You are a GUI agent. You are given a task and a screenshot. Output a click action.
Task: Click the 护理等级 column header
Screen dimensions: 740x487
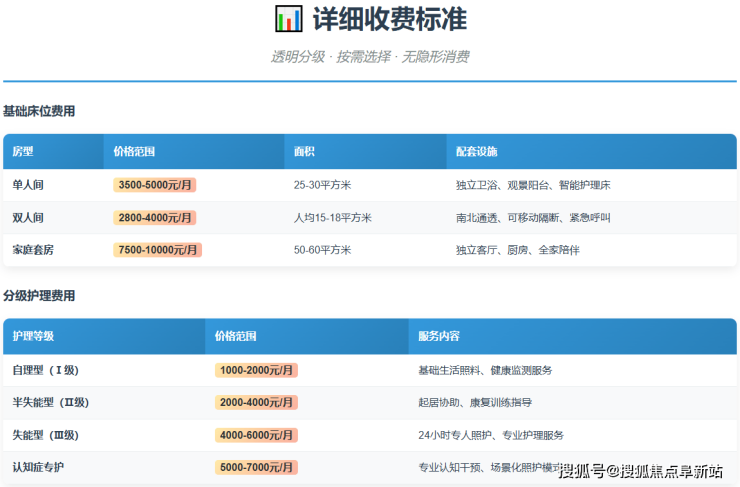[33, 337]
